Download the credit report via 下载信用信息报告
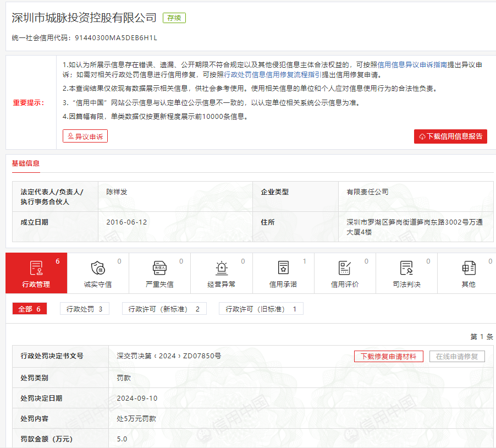Viewport: 496px width, 448px height. point(450,136)
